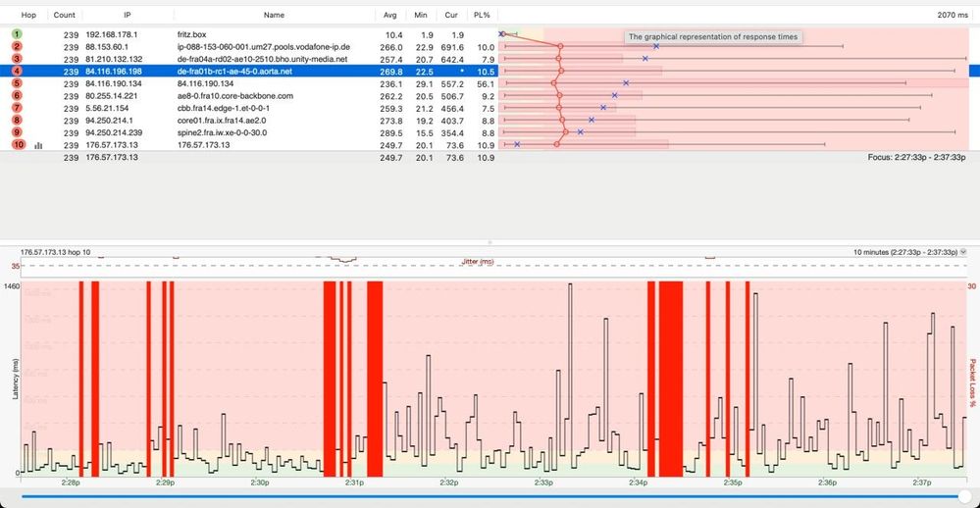Click the 1460 latency scale value
The height and width of the screenshot is (508, 980).
tap(12, 286)
